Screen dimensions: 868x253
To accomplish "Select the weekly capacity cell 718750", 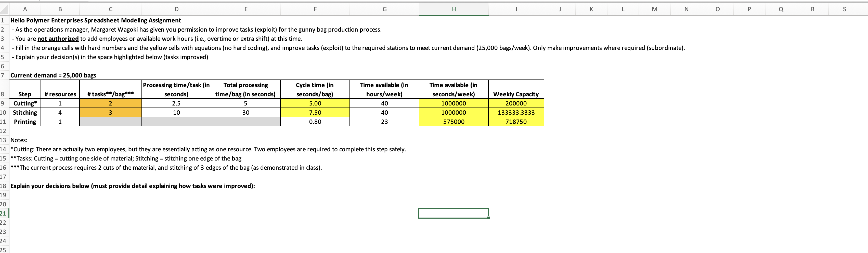I will pyautogui.click(x=516, y=122).
